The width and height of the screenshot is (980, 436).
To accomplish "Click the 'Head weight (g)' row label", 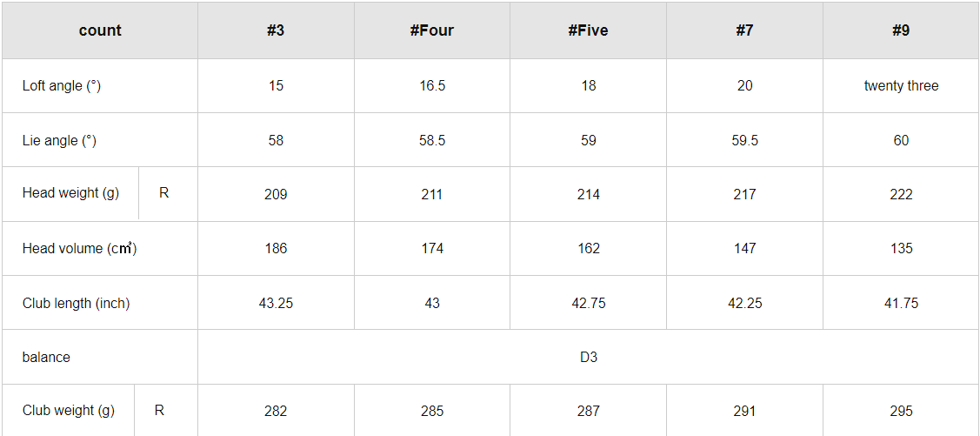I will point(71,193).
